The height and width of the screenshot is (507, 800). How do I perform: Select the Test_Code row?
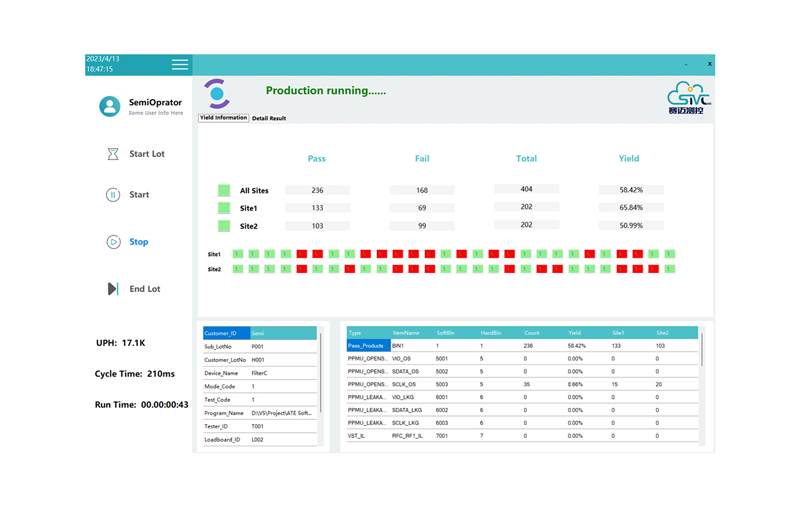260,400
